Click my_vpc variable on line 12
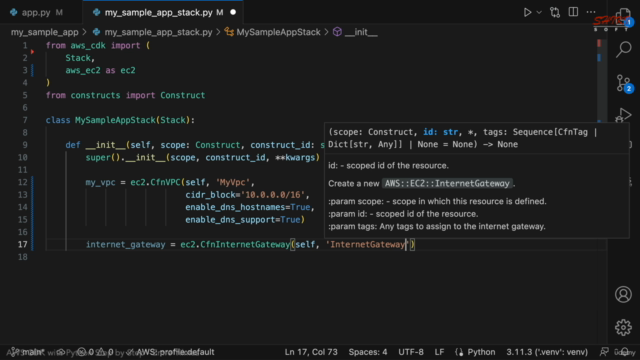Image resolution: width=640 pixels, height=360 pixels. click(100, 182)
